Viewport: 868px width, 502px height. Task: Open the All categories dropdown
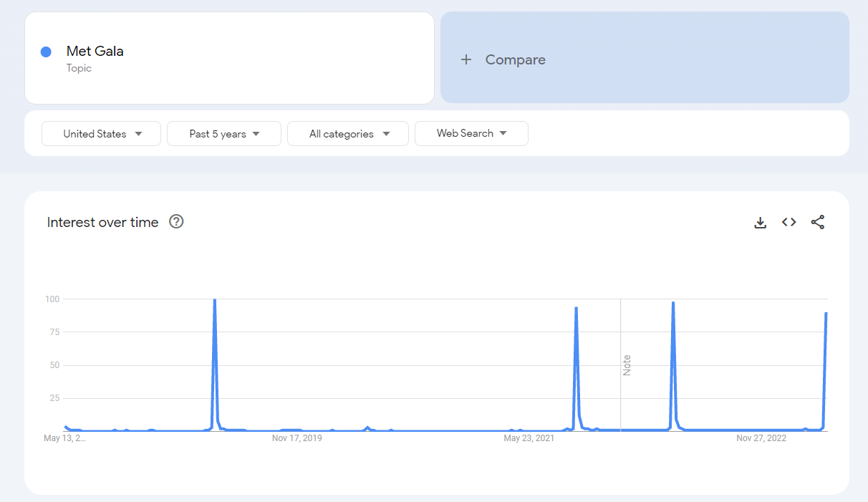tap(348, 134)
